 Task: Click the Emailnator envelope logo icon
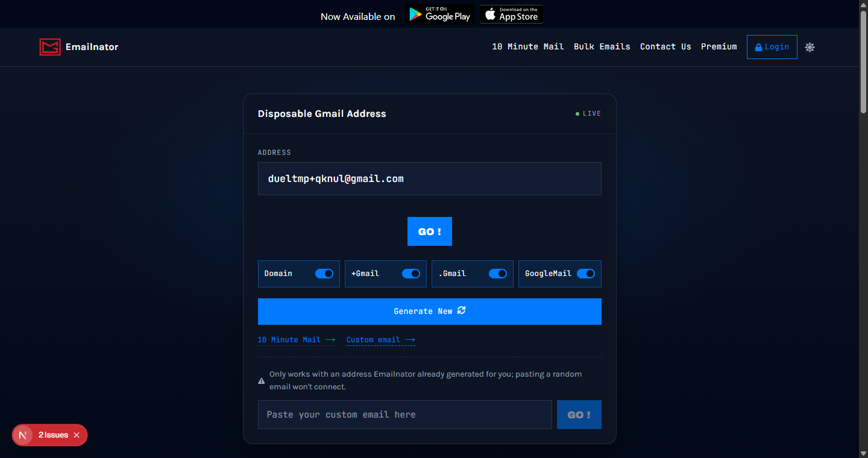click(50, 47)
